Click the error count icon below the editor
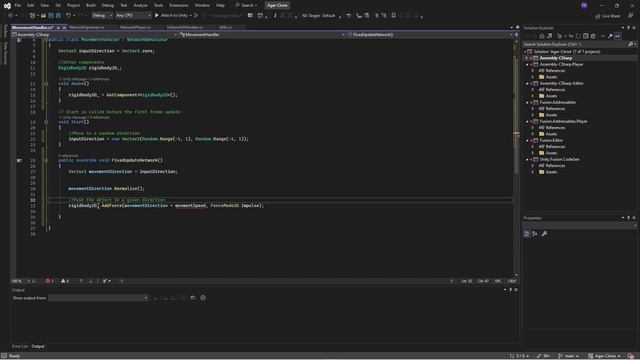This screenshot has width=640, height=360. point(49,281)
